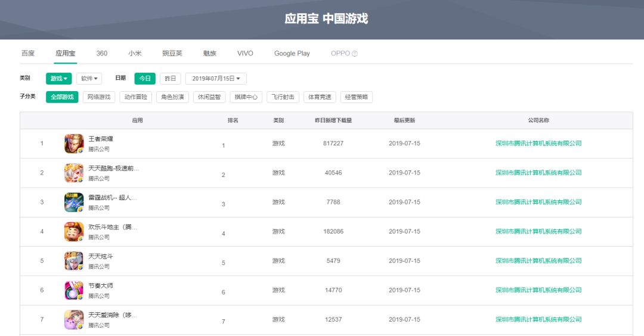Screen dimensions: 644x336
Task: Click the 雷霆战机-- 超人… app name
Action: tap(113, 198)
